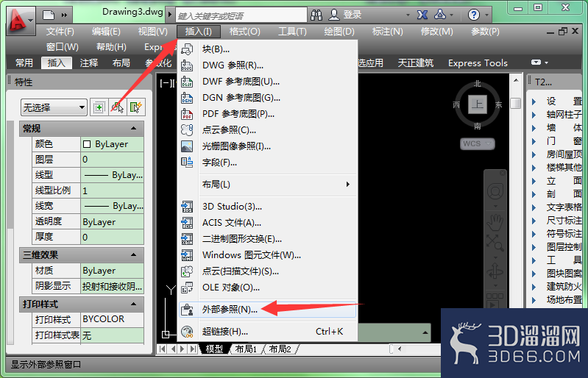Click the ACIS file icon
Screen dimensions: 588x378
(187, 223)
